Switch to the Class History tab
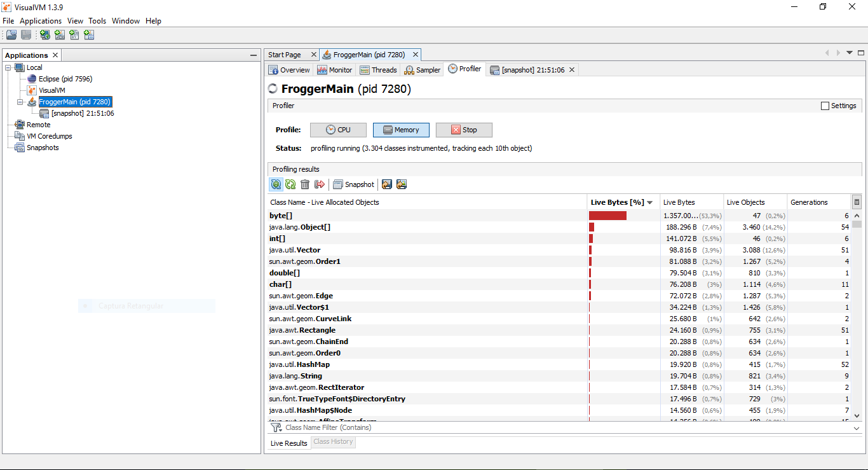This screenshot has height=470, width=868. [x=333, y=442]
